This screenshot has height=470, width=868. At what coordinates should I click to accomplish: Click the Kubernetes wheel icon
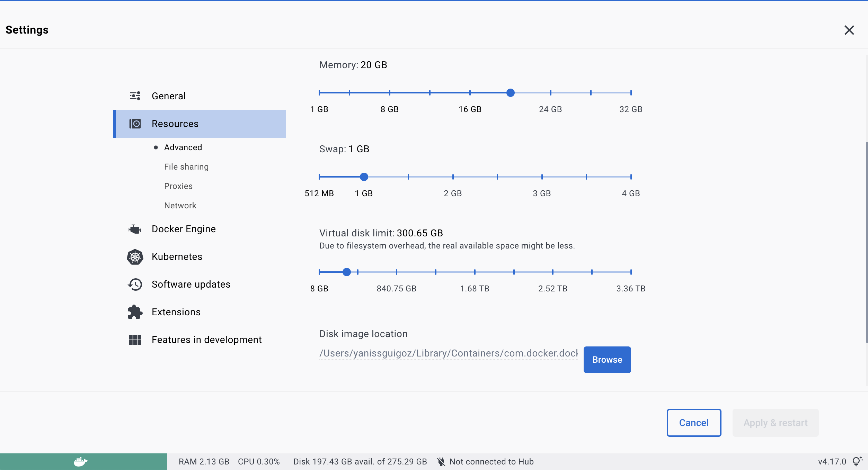(135, 256)
